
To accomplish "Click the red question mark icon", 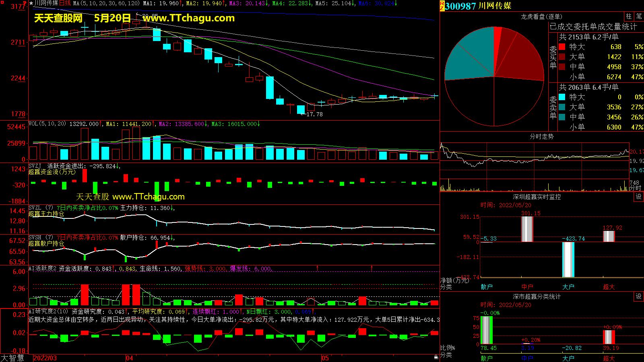I will [x=25, y=4].
